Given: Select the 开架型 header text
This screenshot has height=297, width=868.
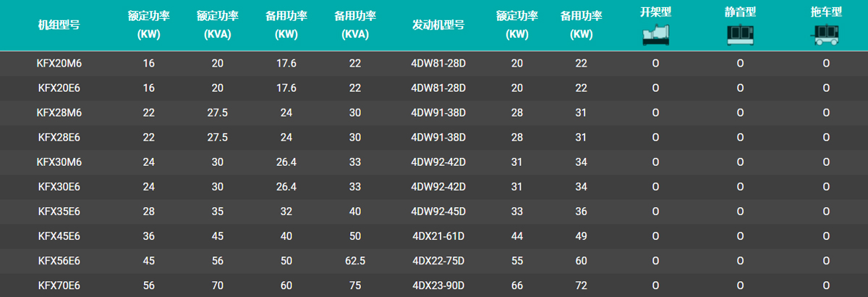Looking at the screenshot, I should point(655,12).
